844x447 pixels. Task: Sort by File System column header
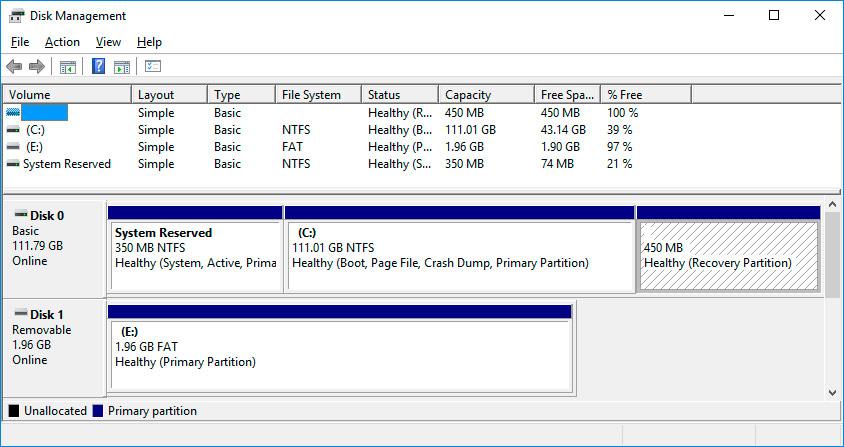[319, 95]
